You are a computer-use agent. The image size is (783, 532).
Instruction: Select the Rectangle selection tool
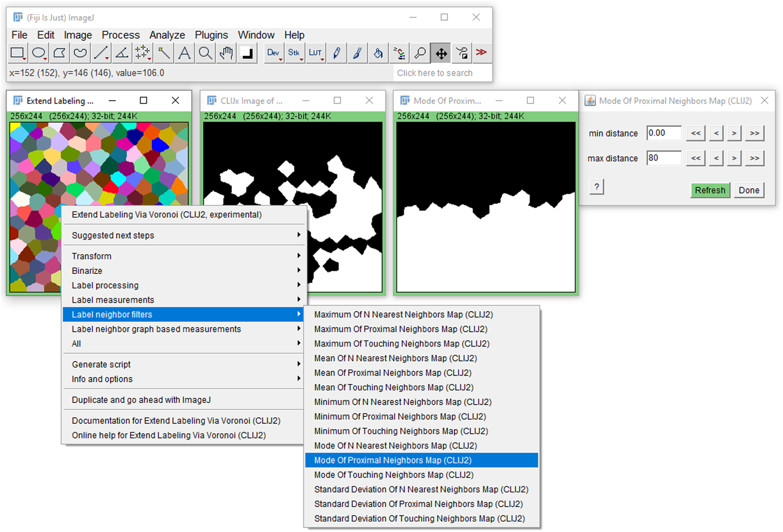18,53
